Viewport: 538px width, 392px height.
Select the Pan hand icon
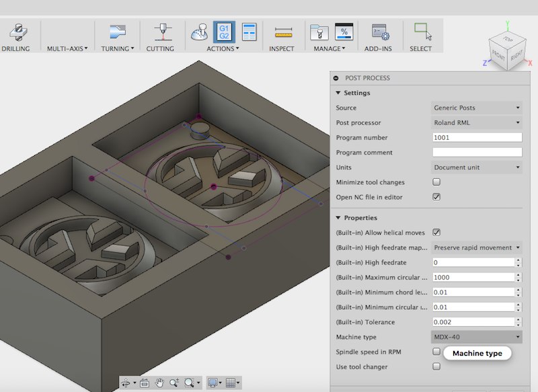tap(159, 383)
